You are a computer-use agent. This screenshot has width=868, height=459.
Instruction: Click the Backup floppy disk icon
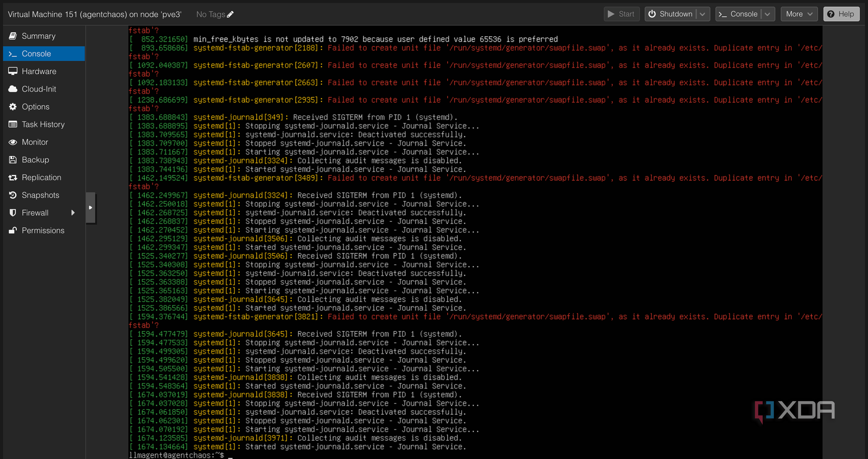point(13,160)
